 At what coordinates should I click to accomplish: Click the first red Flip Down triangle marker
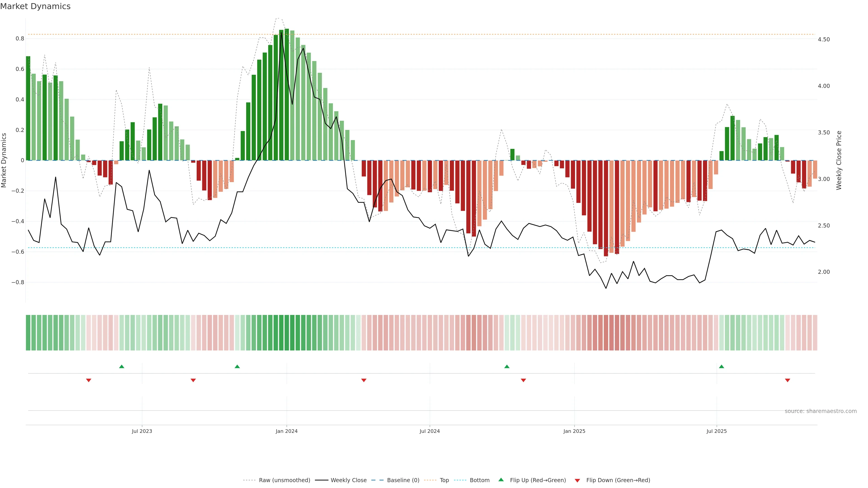[89, 380]
